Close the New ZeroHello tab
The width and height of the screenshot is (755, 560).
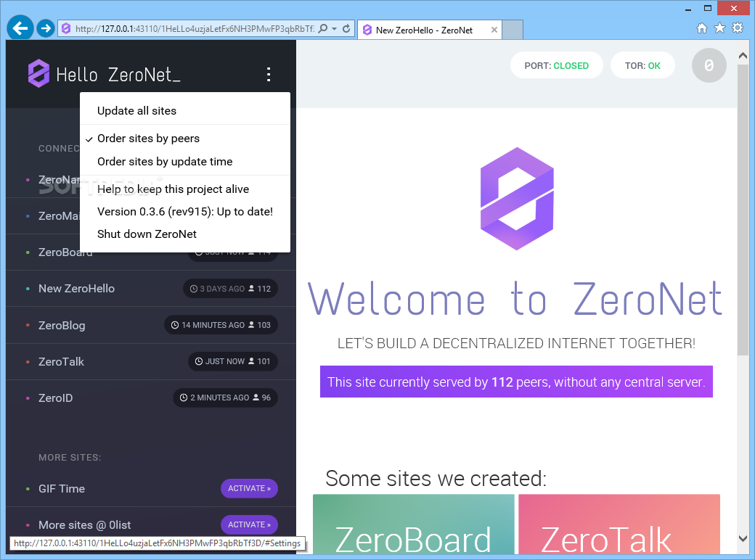point(494,30)
